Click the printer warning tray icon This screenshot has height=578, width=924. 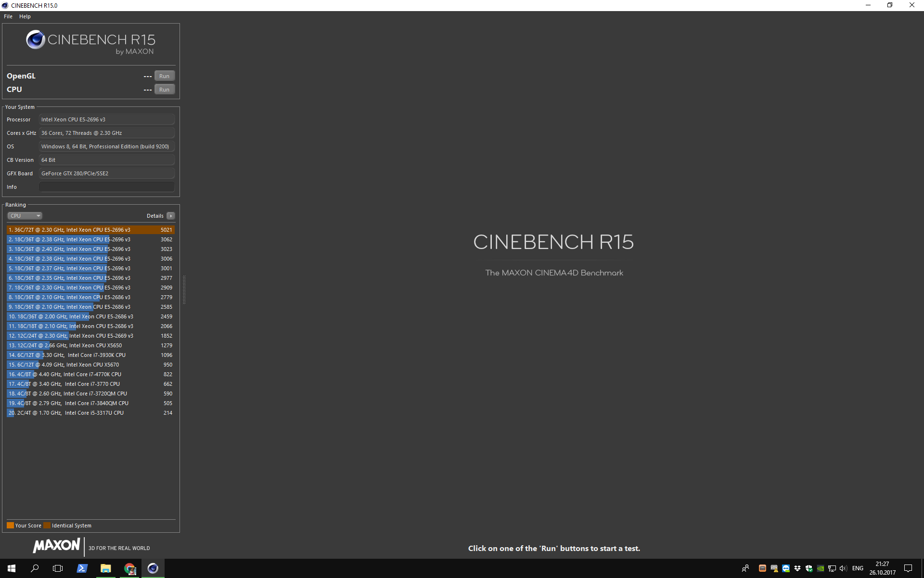774,568
